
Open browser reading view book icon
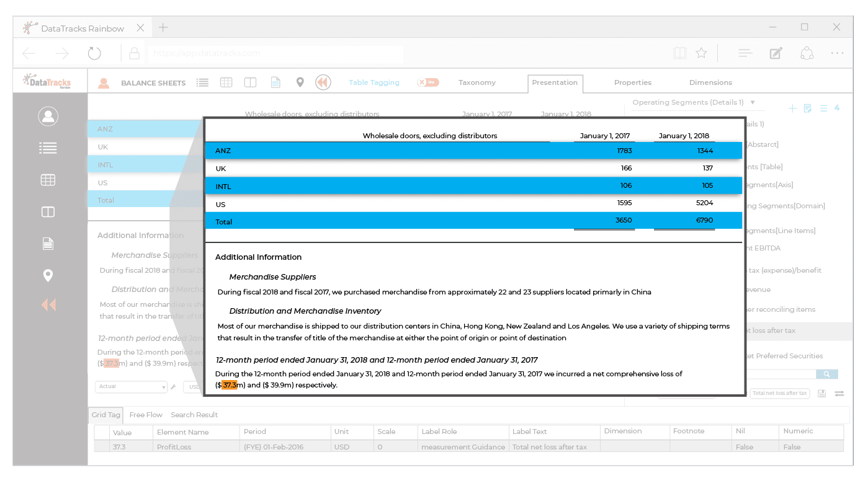point(680,53)
